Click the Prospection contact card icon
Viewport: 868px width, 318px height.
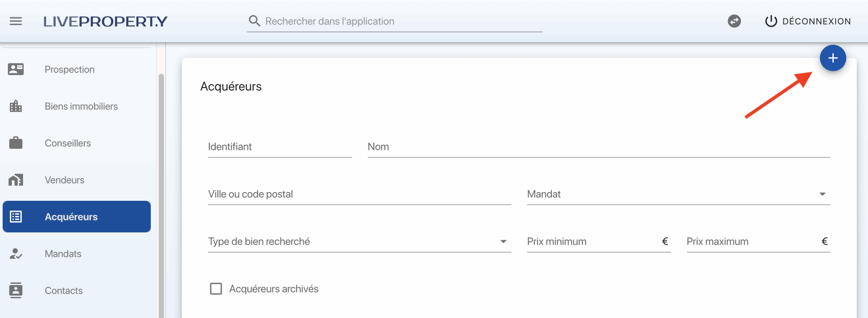16,69
